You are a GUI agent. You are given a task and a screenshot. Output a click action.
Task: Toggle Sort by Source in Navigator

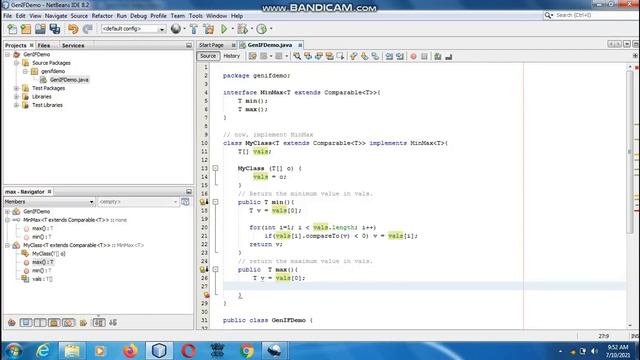point(113,322)
